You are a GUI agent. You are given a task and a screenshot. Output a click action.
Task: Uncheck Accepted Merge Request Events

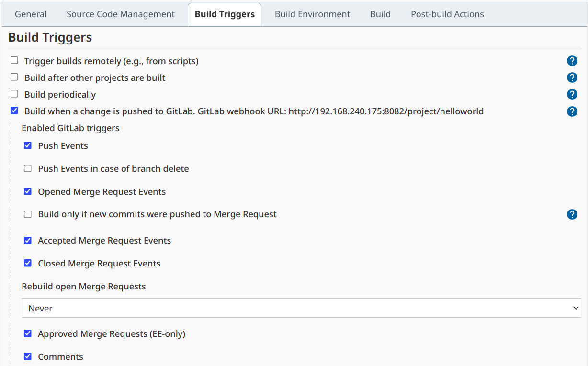click(27, 240)
